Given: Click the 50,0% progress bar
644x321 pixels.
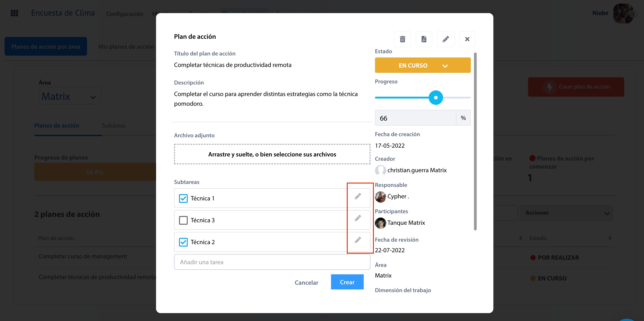Looking at the screenshot, I should tap(95, 172).
